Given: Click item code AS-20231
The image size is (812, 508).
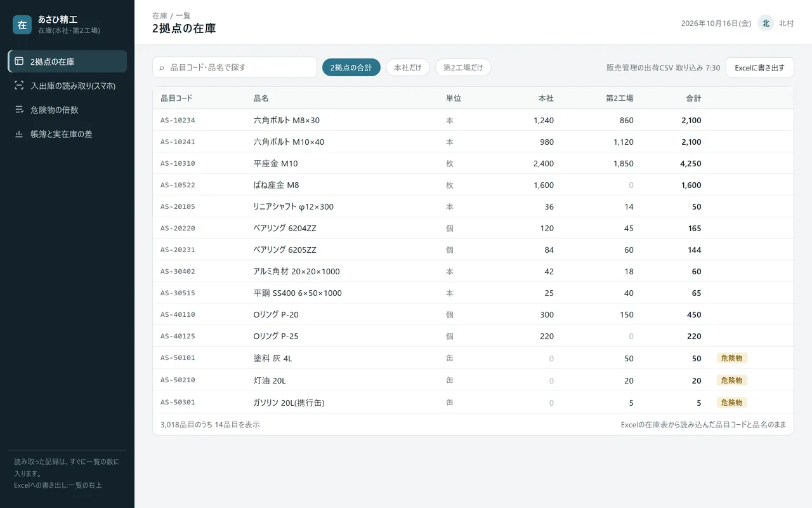Looking at the screenshot, I should tap(178, 250).
